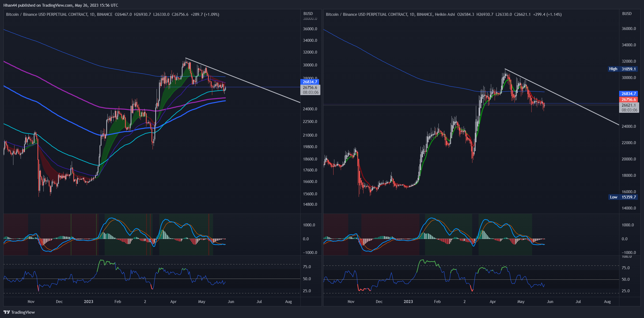
Task: Click the BUSD currency label on right chart
Action: tap(627, 13)
